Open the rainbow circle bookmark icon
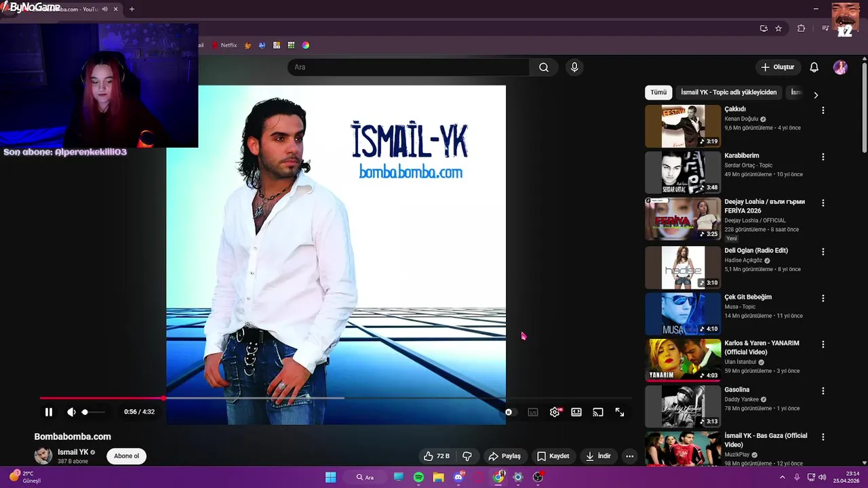 click(306, 45)
